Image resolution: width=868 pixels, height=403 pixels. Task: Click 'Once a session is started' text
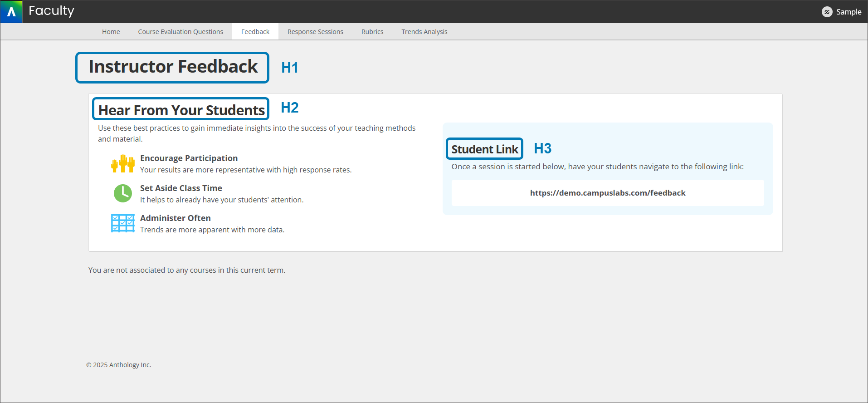[x=598, y=167]
